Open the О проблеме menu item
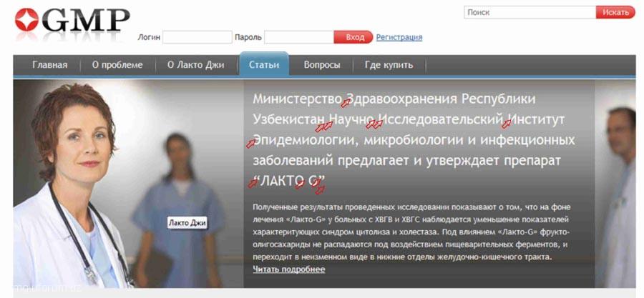The width and height of the screenshot is (644, 298). pos(117,65)
